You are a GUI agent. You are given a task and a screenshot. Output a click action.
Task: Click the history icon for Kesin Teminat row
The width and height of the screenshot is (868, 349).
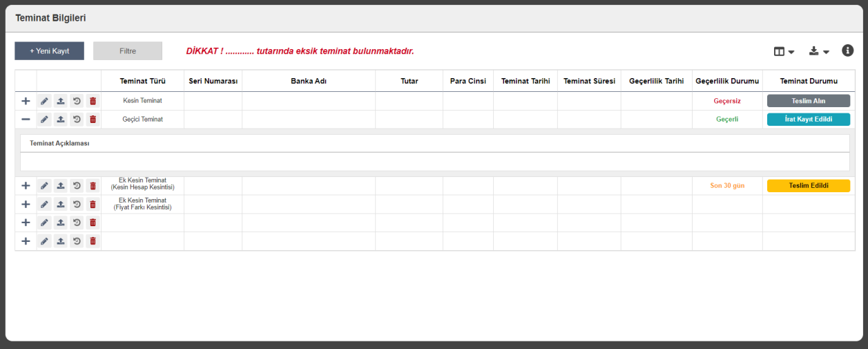[77, 101]
